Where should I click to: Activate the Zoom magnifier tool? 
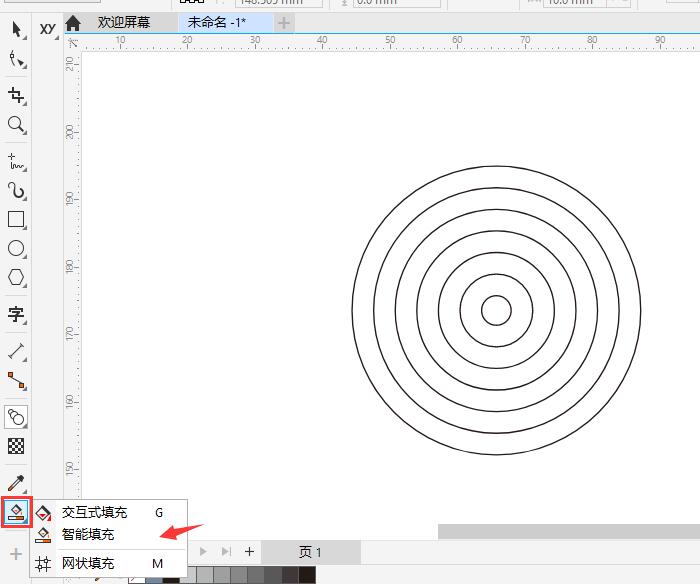16,125
